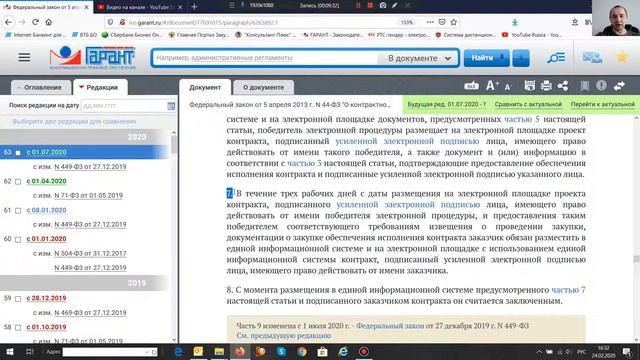Select the Документ tab
Image resolution: width=640 pixels, height=360 pixels.
(x=205, y=87)
